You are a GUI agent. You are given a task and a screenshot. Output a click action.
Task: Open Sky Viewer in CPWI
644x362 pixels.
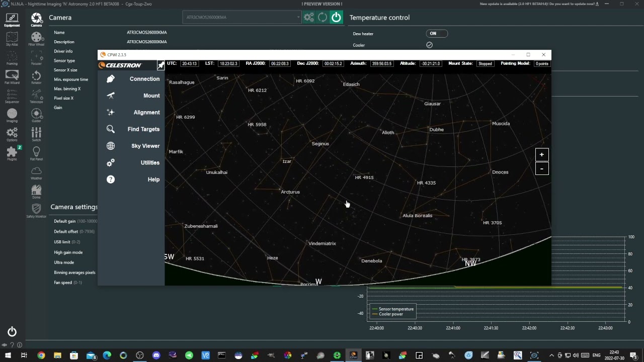click(x=132, y=146)
